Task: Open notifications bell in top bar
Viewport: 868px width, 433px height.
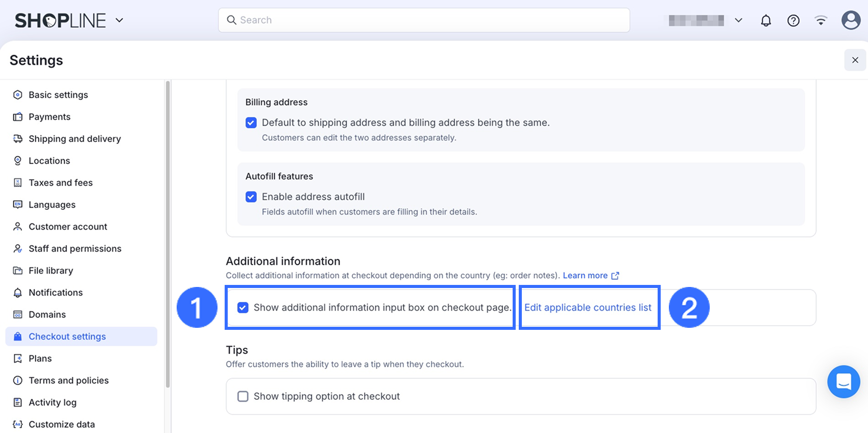Action: click(766, 20)
